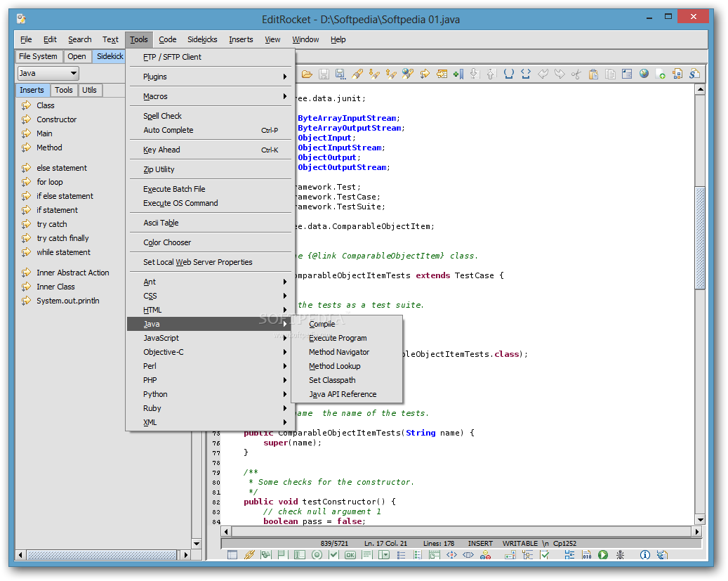Click the green play button in bottom toolbar
This screenshot has height=581, width=728.
[603, 554]
